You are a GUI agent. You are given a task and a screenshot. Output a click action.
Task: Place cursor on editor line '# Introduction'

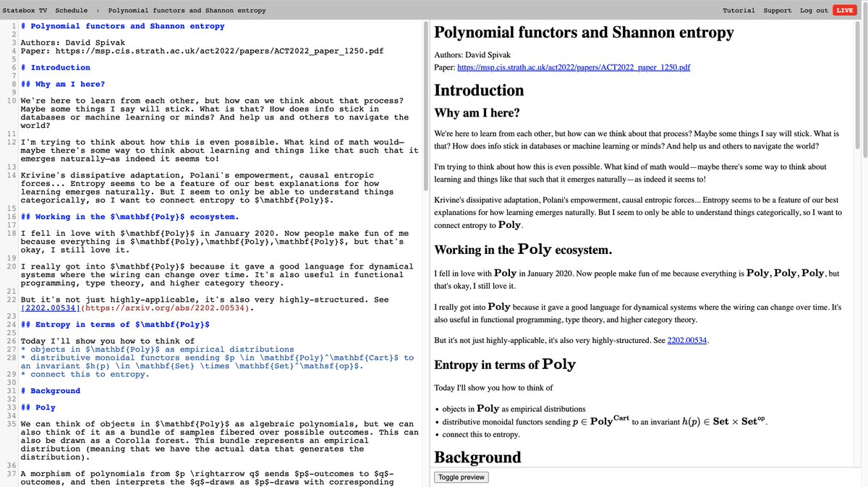56,67
